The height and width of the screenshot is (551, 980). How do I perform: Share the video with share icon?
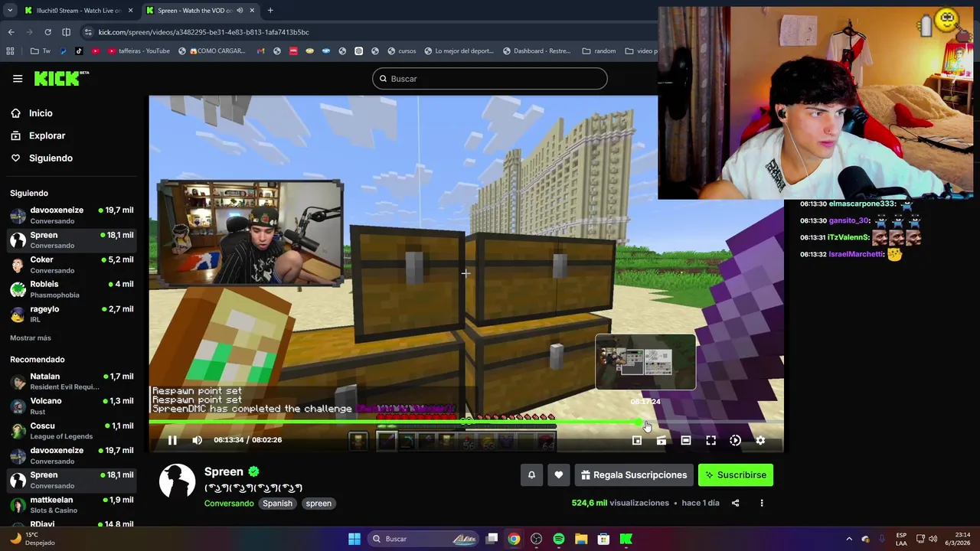[735, 503]
